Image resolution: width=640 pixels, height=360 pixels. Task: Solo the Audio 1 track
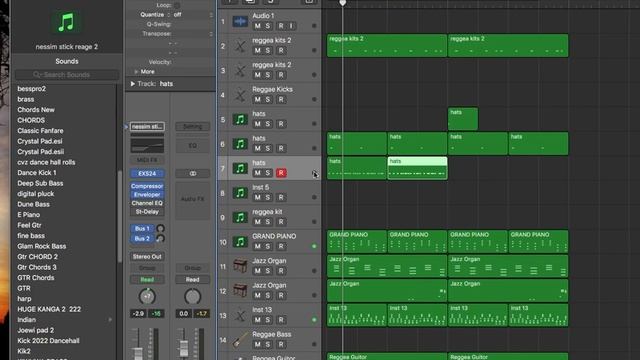[268, 26]
